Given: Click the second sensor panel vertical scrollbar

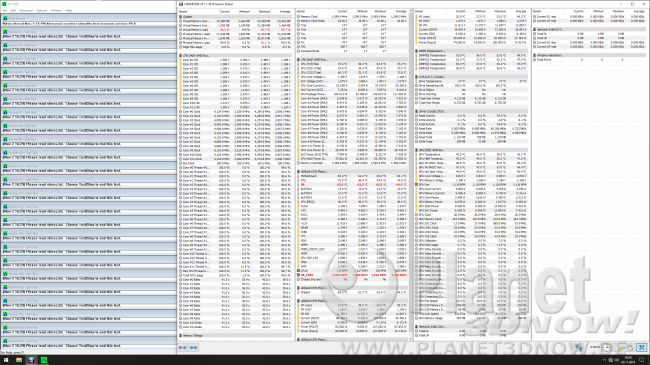Looking at the screenshot, I should coord(411,174).
